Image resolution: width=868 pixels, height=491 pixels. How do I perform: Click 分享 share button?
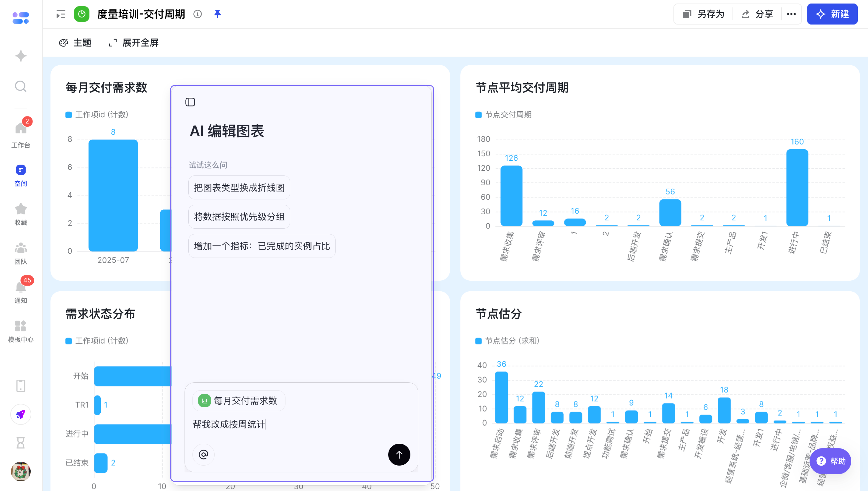757,14
